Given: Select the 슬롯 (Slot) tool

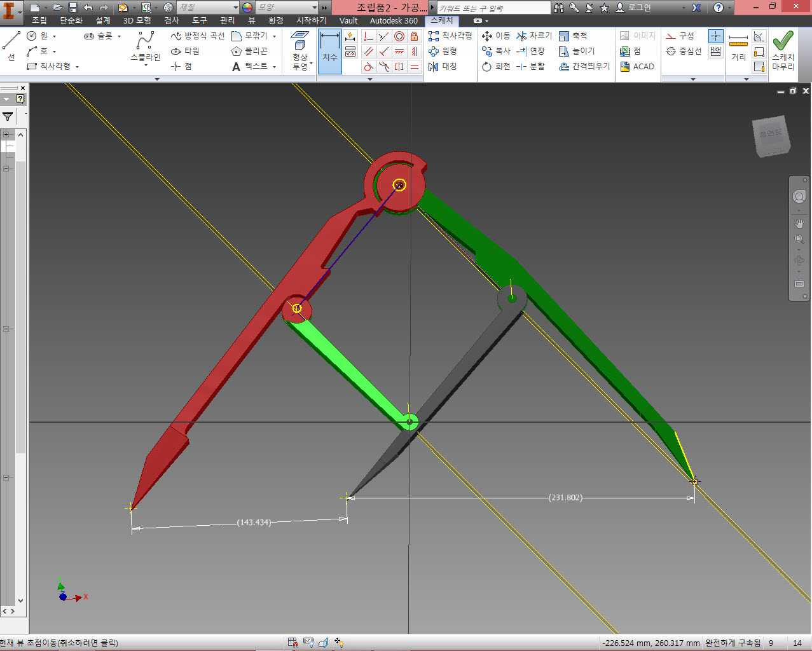Looking at the screenshot, I should pos(98,36).
